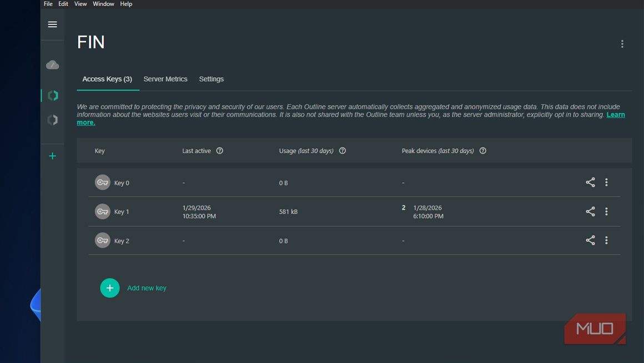
Task: Click the Usage help question icon
Action: pos(342,151)
